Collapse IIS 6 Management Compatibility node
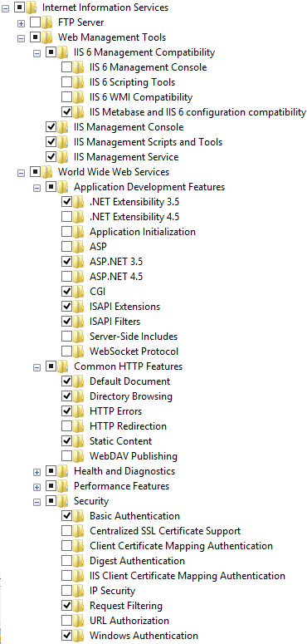 [37, 53]
